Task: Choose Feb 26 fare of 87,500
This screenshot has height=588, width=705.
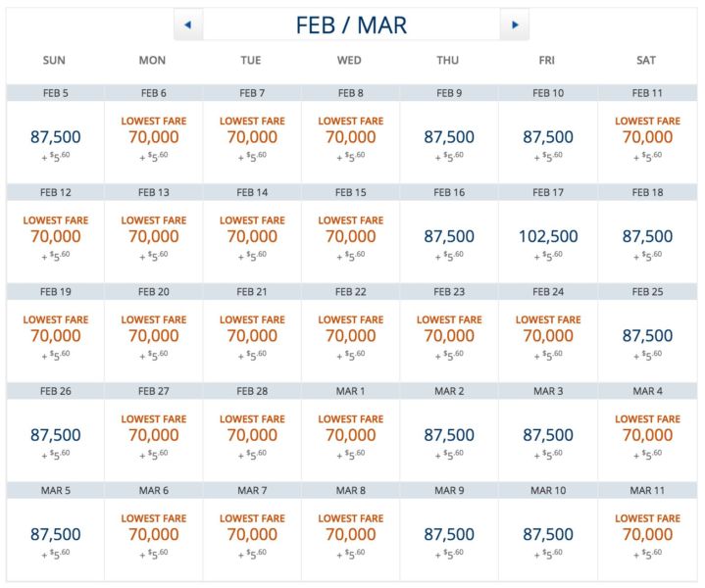Action: coord(55,435)
